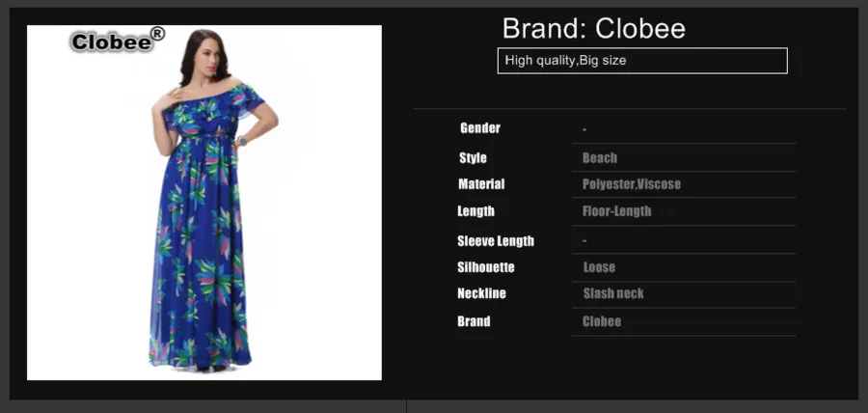Screen dimensions: 868x413
Task: Click the Material label
Action: click(x=481, y=183)
